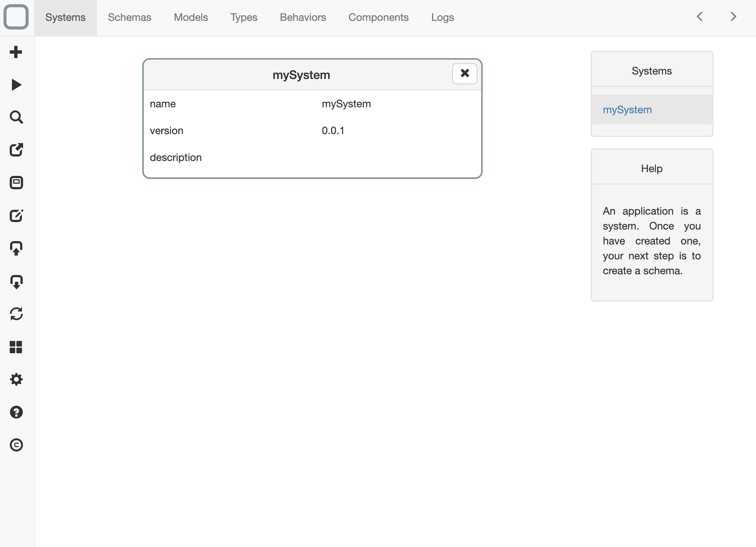
Task: Open search via magnifier icon
Action: 16,117
